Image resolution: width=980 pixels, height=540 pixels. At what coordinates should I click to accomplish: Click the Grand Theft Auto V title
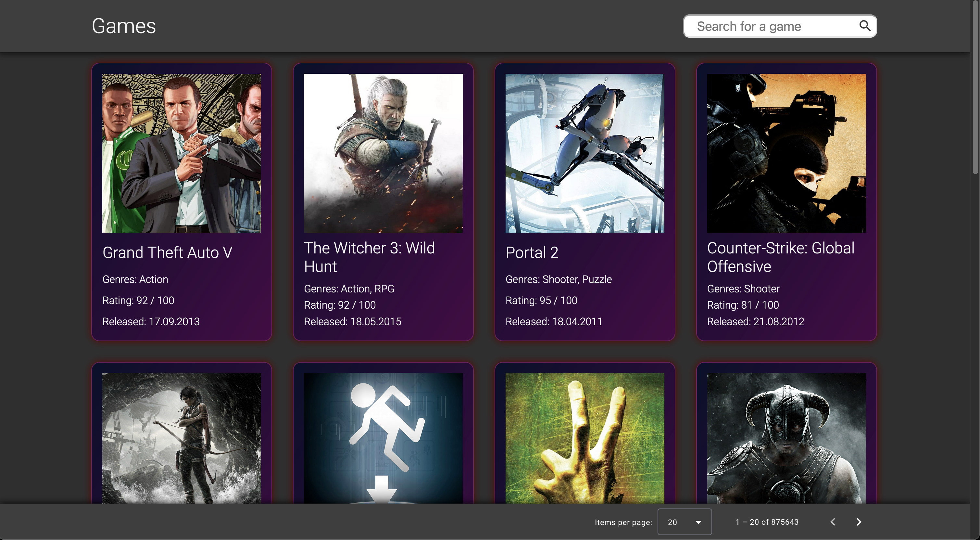click(167, 253)
